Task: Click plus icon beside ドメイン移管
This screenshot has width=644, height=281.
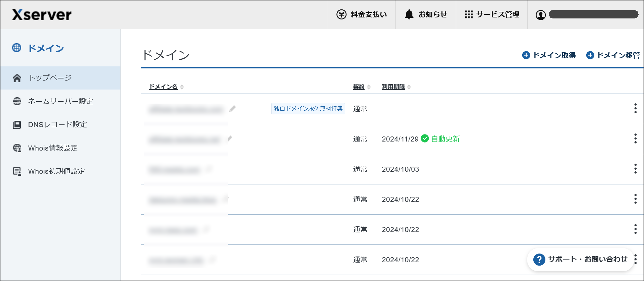Action: click(x=590, y=55)
